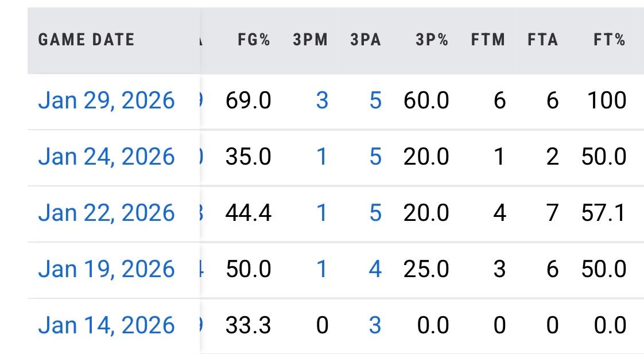Select the FTA column header

tap(542, 40)
